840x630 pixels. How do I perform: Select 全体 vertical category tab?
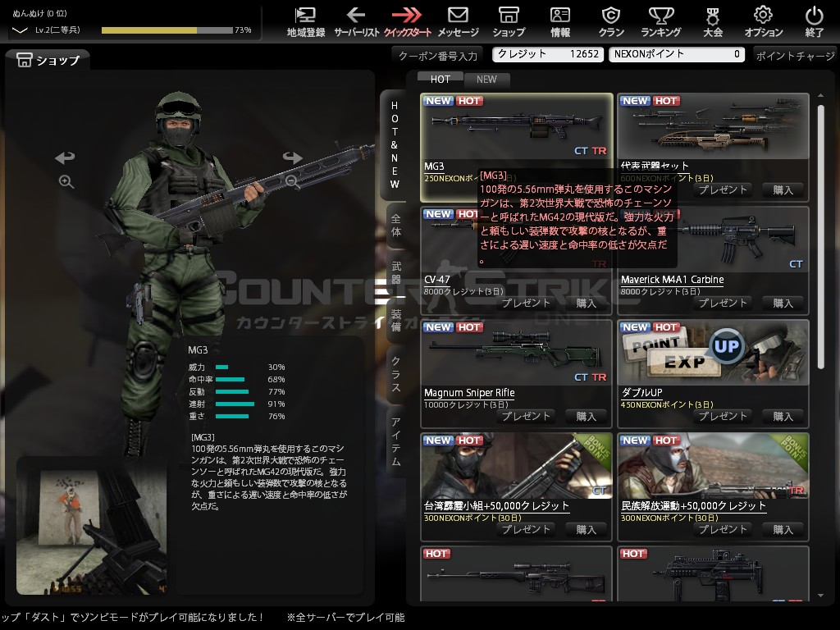click(396, 225)
